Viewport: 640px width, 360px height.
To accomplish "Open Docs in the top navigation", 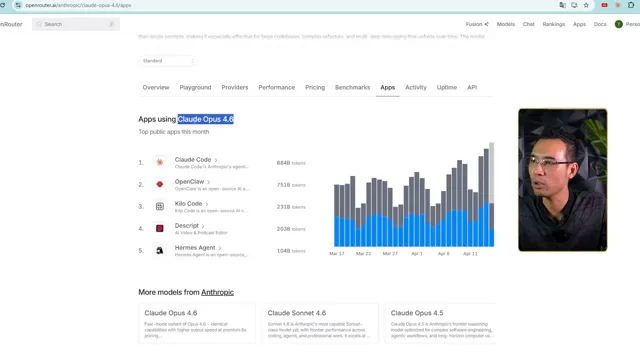I will click(600, 24).
